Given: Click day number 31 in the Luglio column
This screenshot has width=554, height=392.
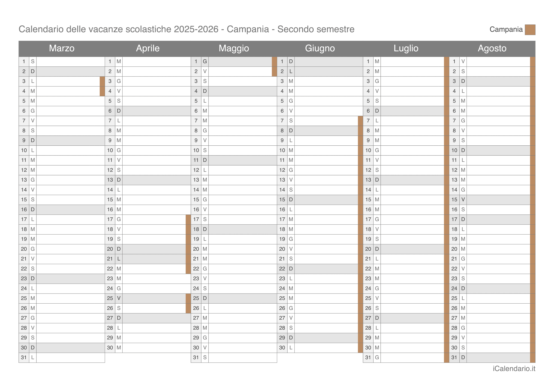Looking at the screenshot, I should point(368,357).
